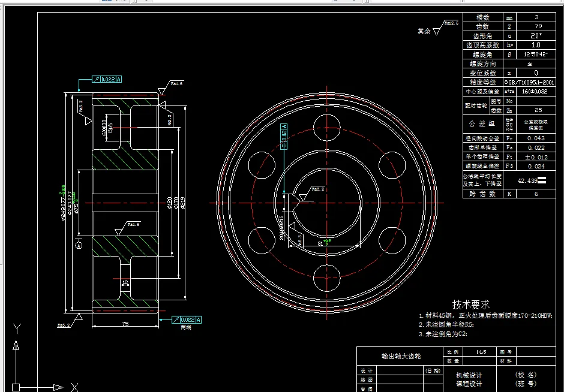Click the 材料 cell in title block

pos(506,361)
